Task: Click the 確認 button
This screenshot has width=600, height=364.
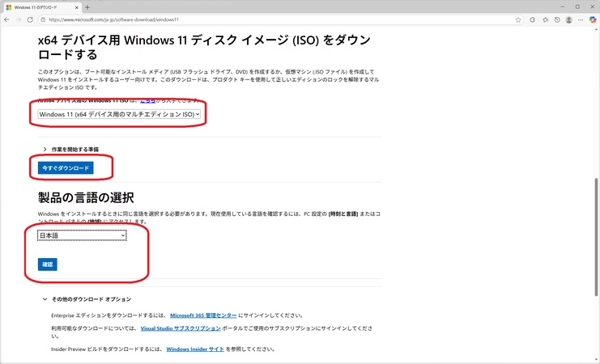Action: [48, 265]
